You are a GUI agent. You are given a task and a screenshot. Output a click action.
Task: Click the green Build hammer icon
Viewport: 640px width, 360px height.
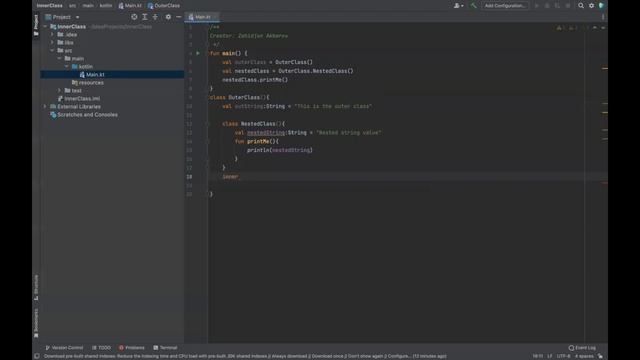point(473,6)
